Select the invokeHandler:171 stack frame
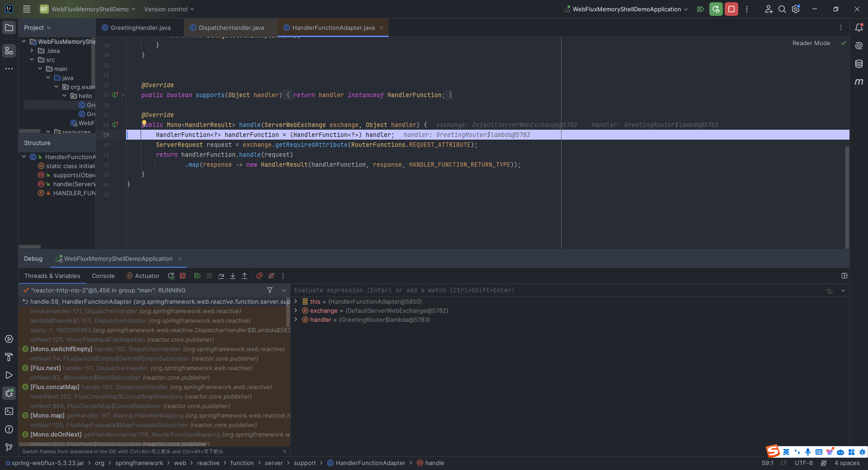 click(x=154, y=311)
